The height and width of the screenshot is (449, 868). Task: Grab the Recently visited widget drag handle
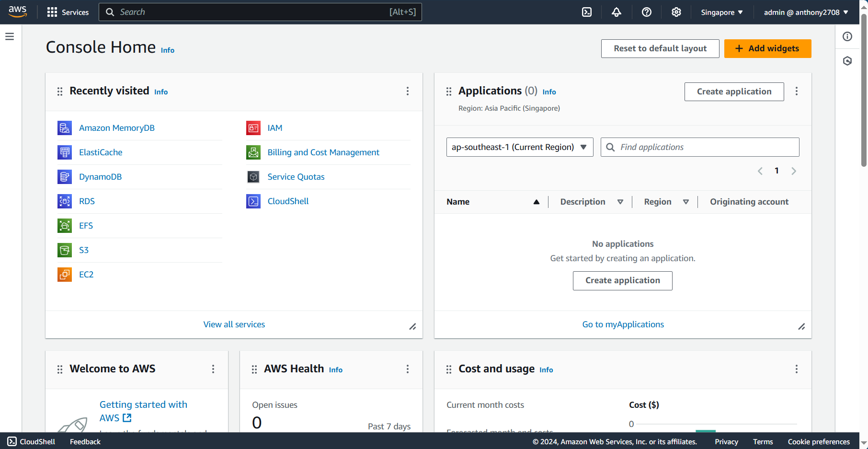tap(60, 92)
